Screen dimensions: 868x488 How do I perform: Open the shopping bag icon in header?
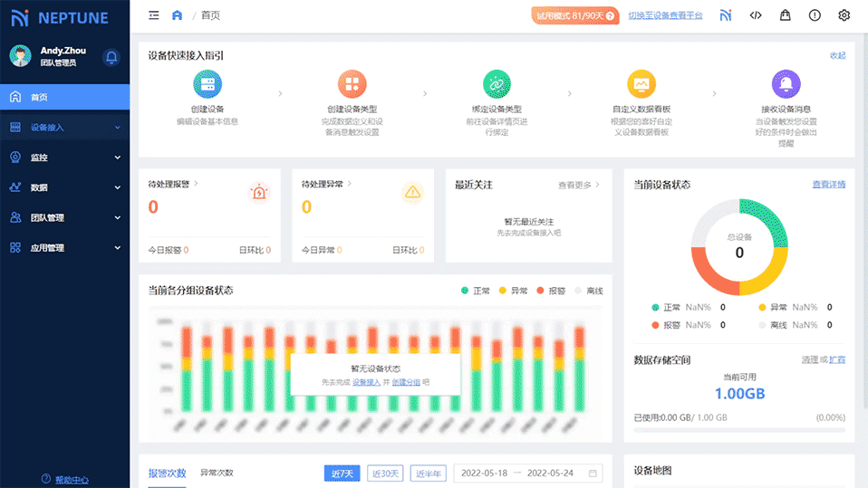[785, 15]
